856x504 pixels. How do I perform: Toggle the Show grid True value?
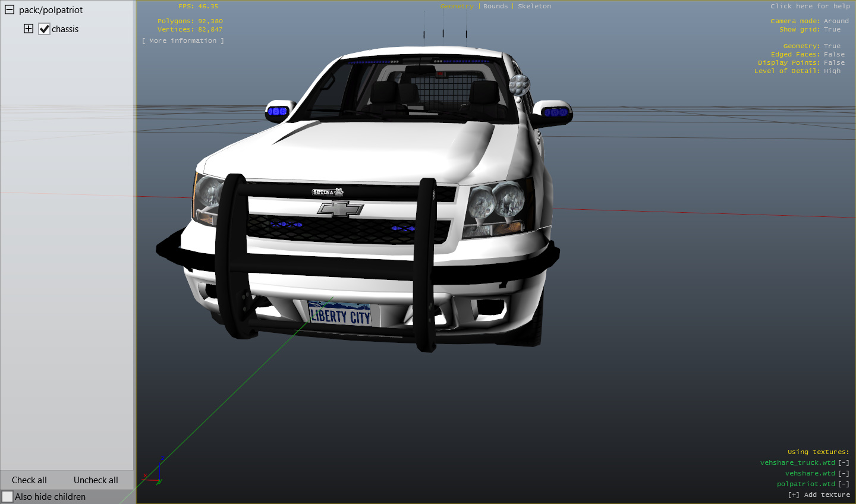(832, 29)
